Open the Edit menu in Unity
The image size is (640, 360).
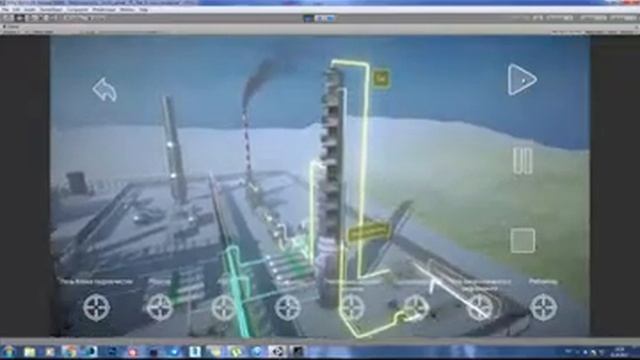(x=16, y=9)
